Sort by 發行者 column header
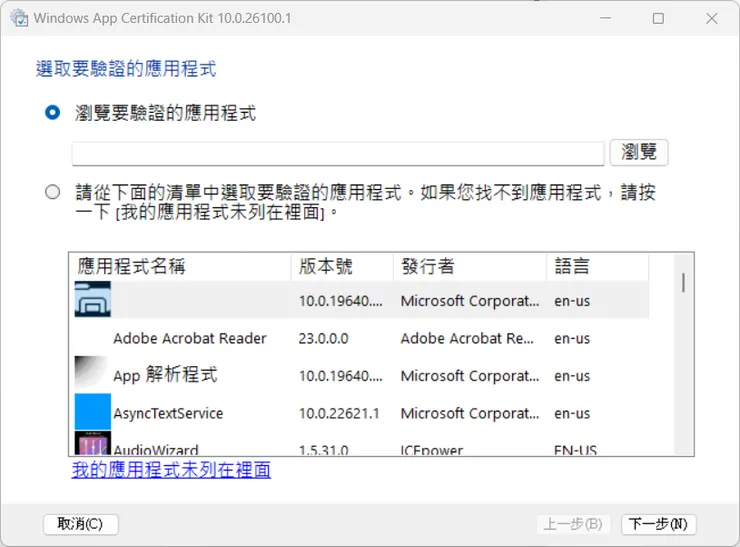The image size is (740, 547). point(470,267)
